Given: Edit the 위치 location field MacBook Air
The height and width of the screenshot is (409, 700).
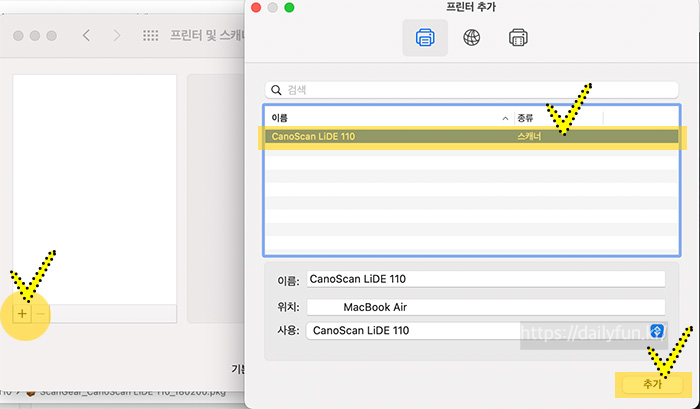Looking at the screenshot, I should pos(486,307).
